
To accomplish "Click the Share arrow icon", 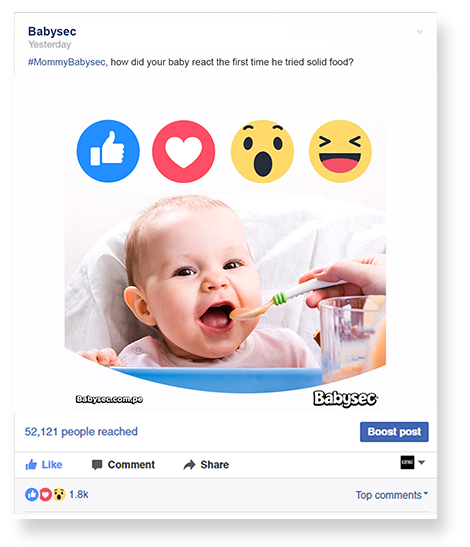I will [189, 465].
